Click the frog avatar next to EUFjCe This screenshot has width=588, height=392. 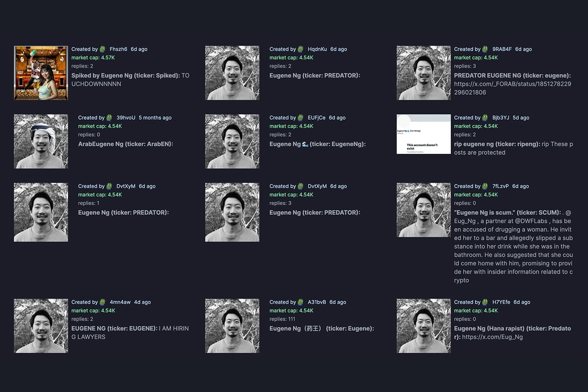click(x=301, y=118)
